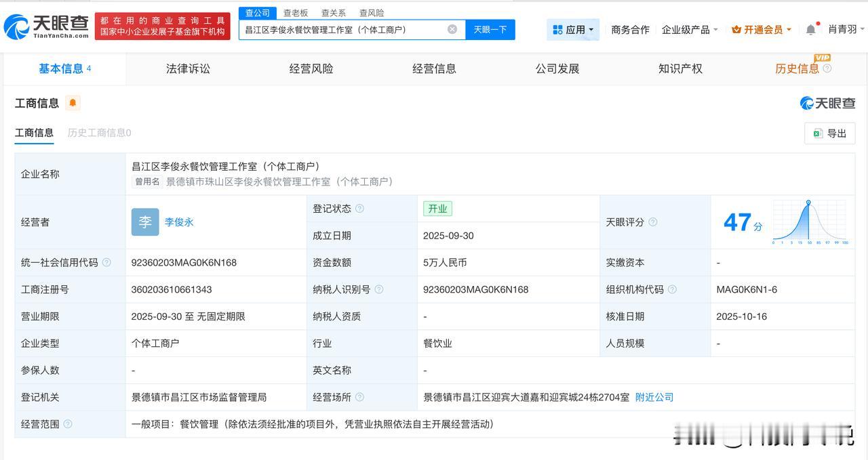Image resolution: width=868 pixels, height=460 pixels.
Task: Clear the search box with the X icon
Action: [x=452, y=29]
